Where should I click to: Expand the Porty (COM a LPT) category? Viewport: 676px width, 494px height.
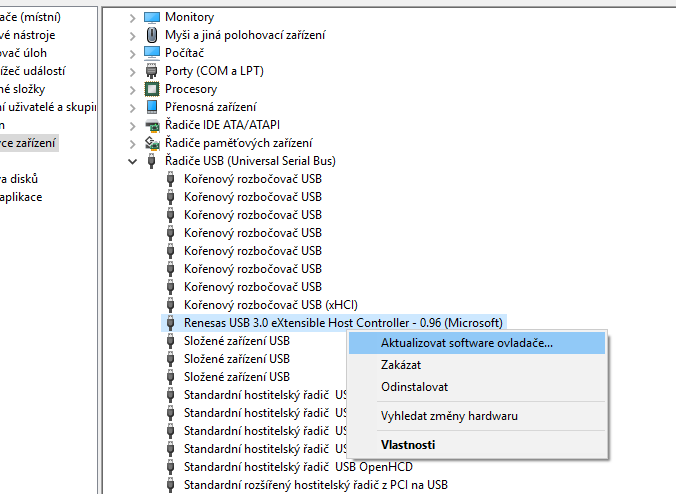pos(133,71)
